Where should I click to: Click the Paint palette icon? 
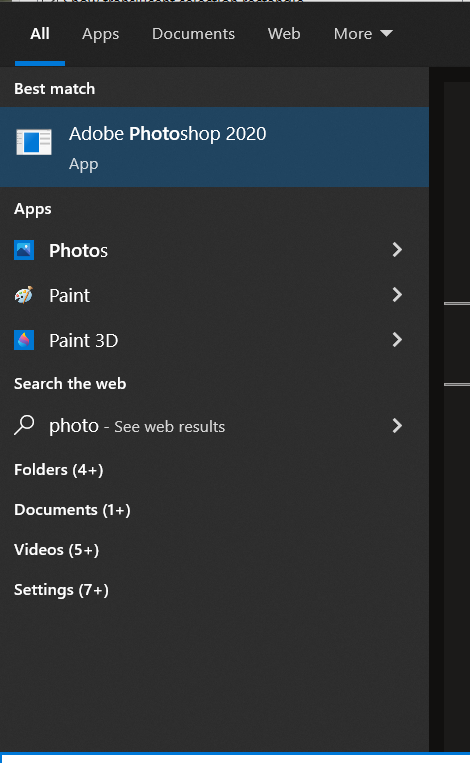point(24,295)
